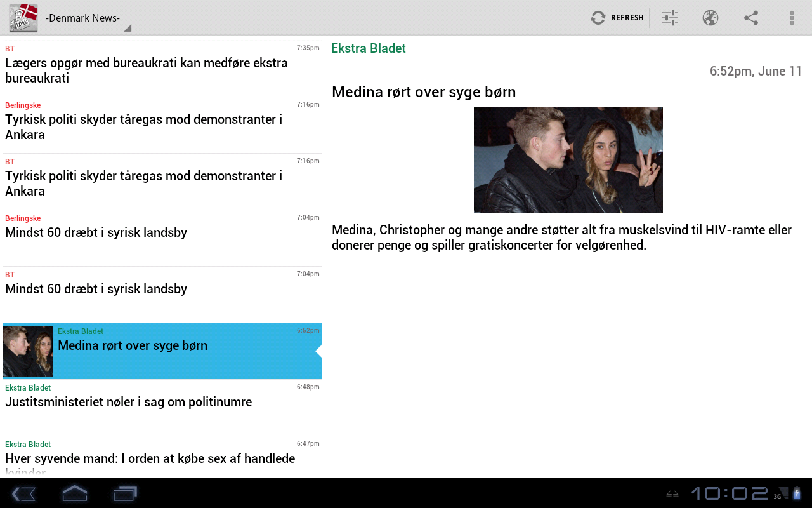Tap the Medina list item thumbnail
Viewport: 812px width, 508px height.
[28, 351]
